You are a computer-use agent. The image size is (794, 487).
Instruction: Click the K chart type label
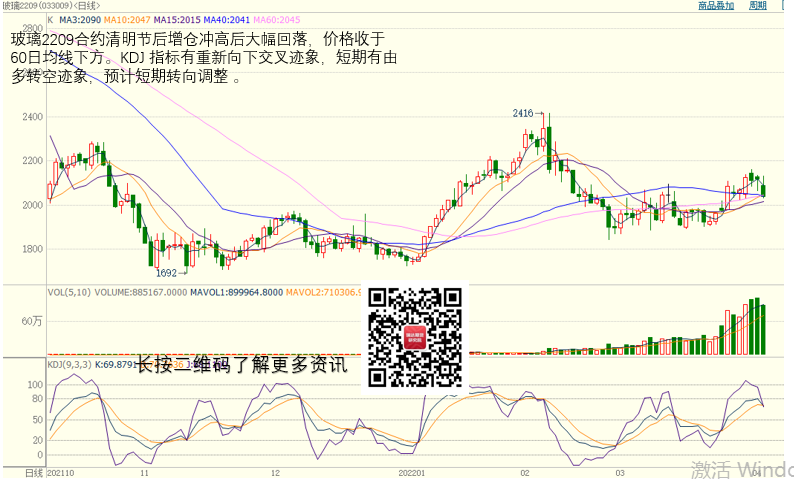(50, 20)
